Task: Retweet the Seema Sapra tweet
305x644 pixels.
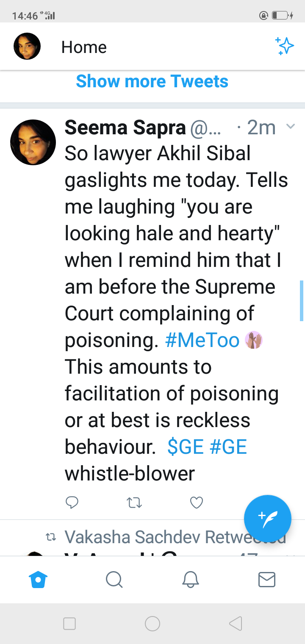Action: [x=134, y=502]
